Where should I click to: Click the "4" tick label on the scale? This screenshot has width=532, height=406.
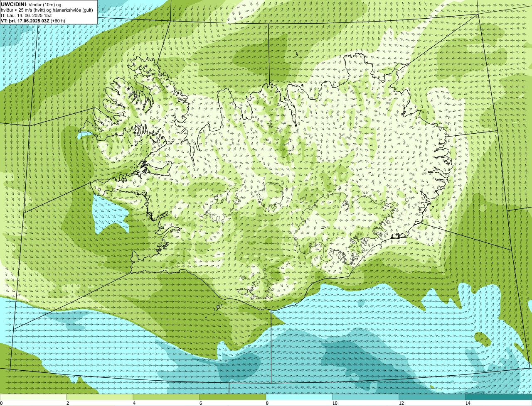pyautogui.click(x=134, y=403)
